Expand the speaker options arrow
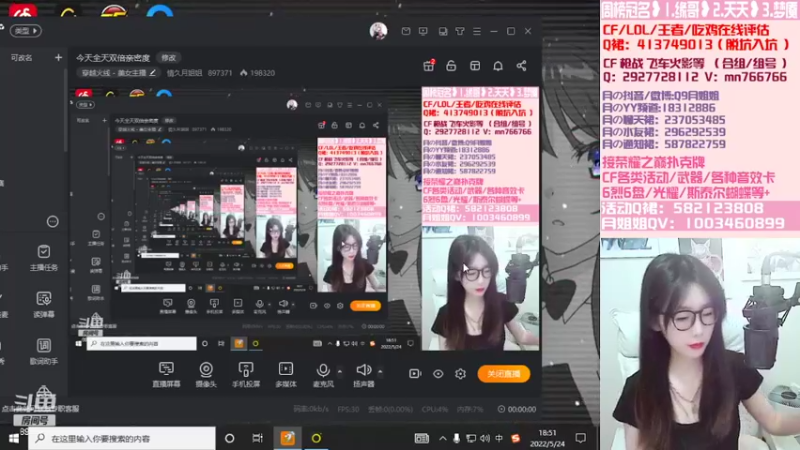 click(380, 370)
